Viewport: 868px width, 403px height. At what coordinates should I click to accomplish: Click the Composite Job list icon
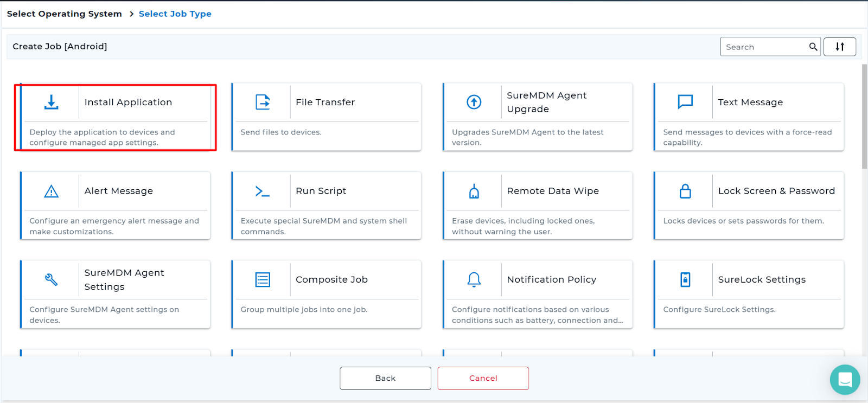point(263,279)
